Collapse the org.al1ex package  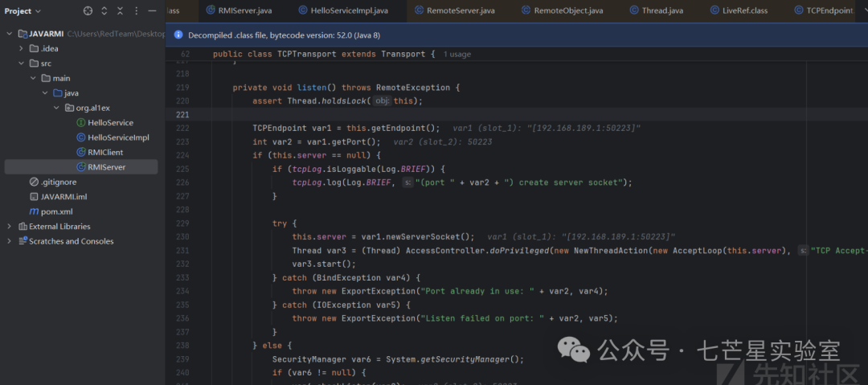point(56,108)
